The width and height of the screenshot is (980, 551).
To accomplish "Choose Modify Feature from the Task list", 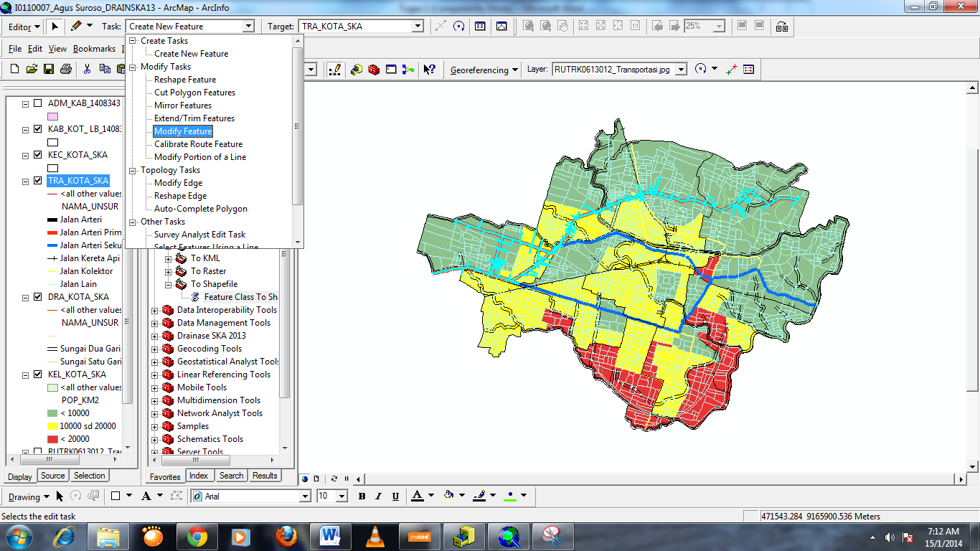I will point(183,131).
